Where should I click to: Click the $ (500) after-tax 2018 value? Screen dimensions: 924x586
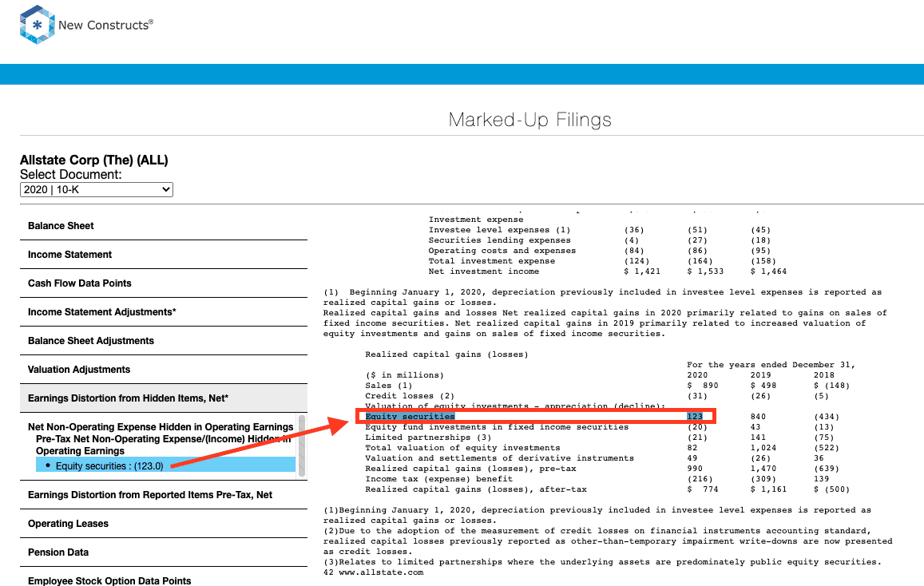(x=832, y=489)
